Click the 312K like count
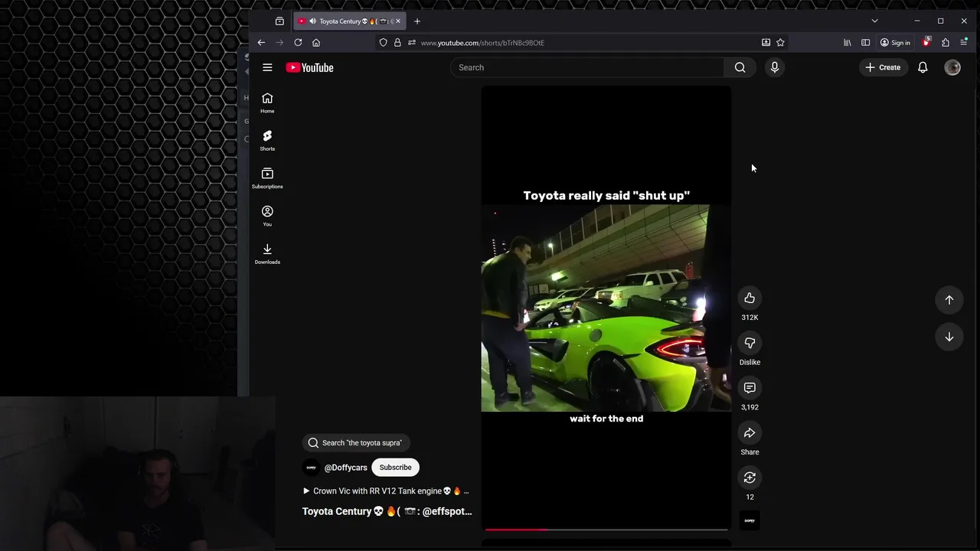Image resolution: width=980 pixels, height=551 pixels. pyautogui.click(x=750, y=318)
